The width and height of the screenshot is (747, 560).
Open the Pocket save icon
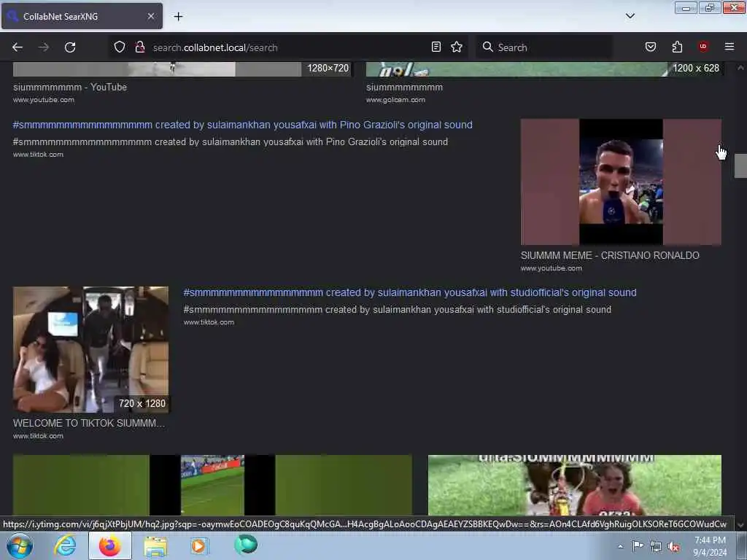[x=650, y=47]
